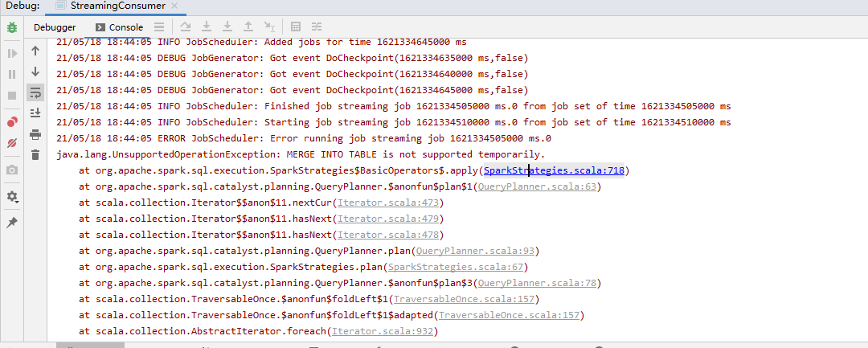Open Evaluate Expression calculator icon
868x348 pixels.
[x=296, y=27]
